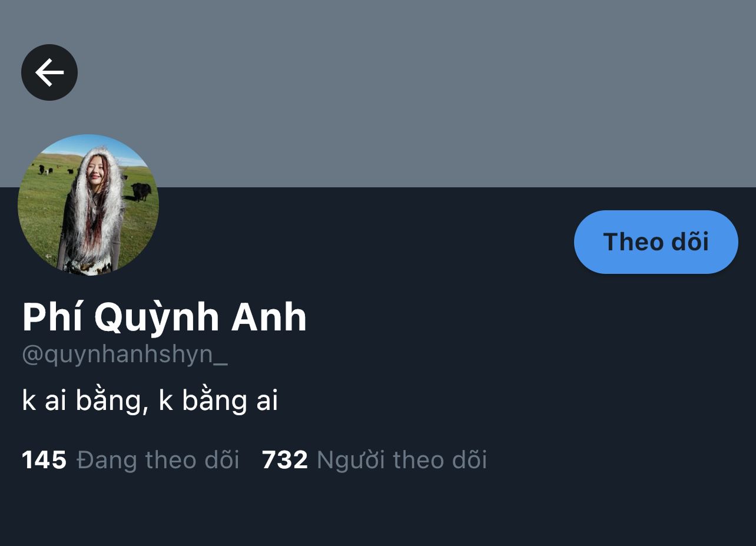The width and height of the screenshot is (756, 546).
Task: Click the blue Theo dõi button
Action: coord(656,242)
